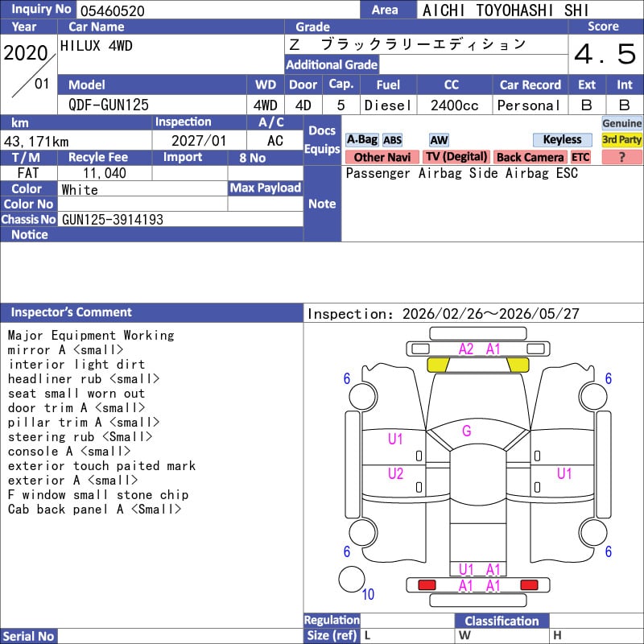Select the Genuine legend swatch
This screenshot has height=644, width=644.
point(622,123)
